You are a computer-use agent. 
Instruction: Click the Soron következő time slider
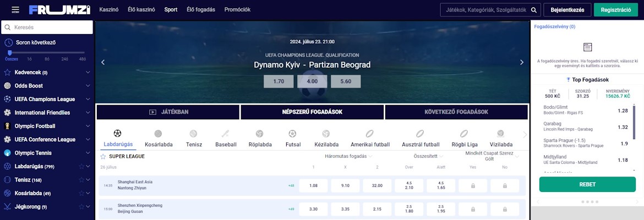(x=46, y=53)
